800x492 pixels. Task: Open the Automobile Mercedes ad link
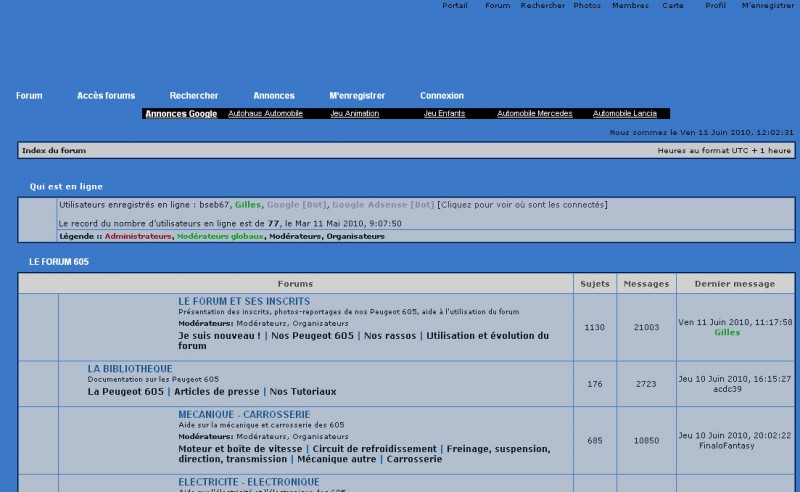tap(535, 113)
